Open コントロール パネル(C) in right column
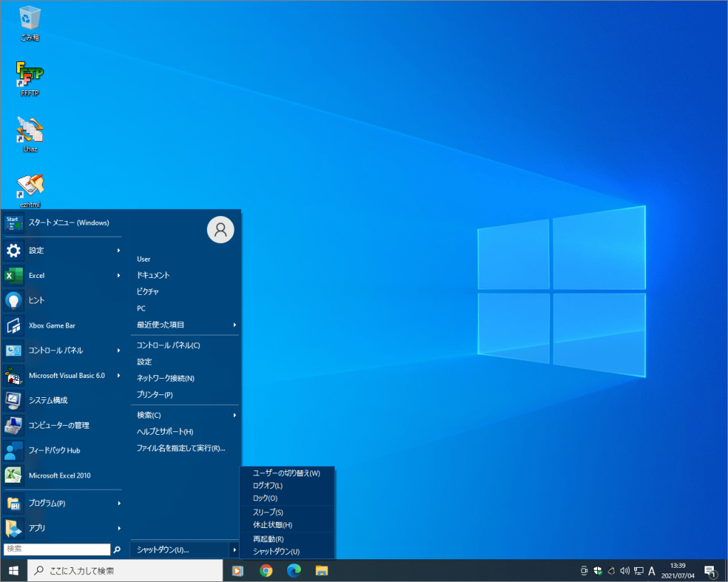728x582 pixels. tap(168, 345)
